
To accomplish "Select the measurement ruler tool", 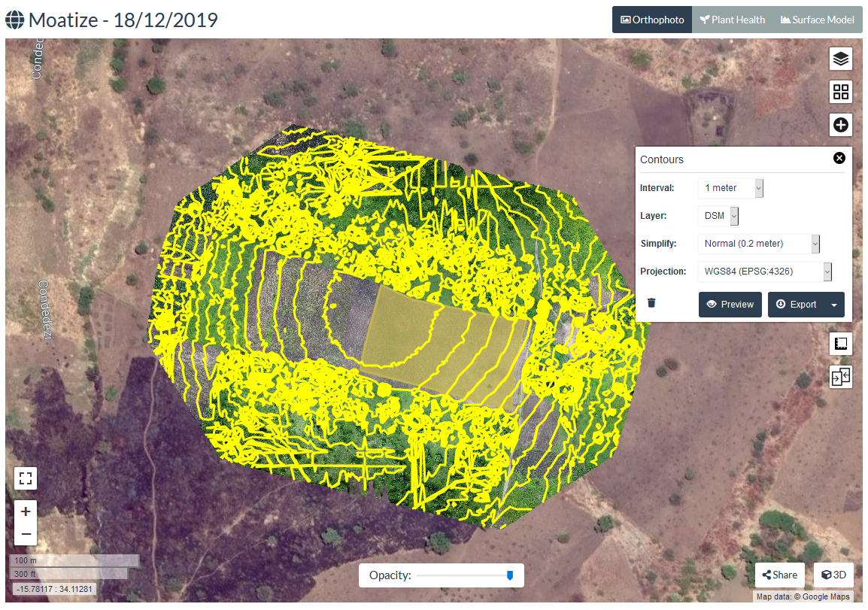I will pyautogui.click(x=840, y=344).
